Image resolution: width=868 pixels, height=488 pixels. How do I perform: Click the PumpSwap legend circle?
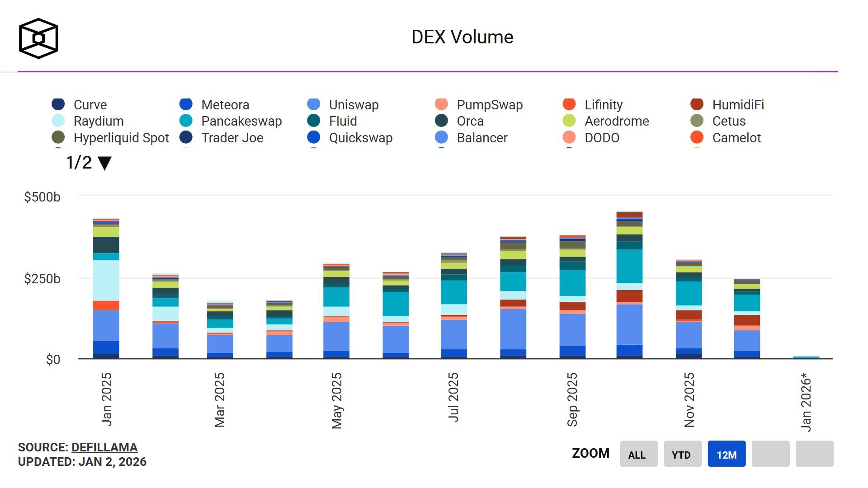coord(441,104)
